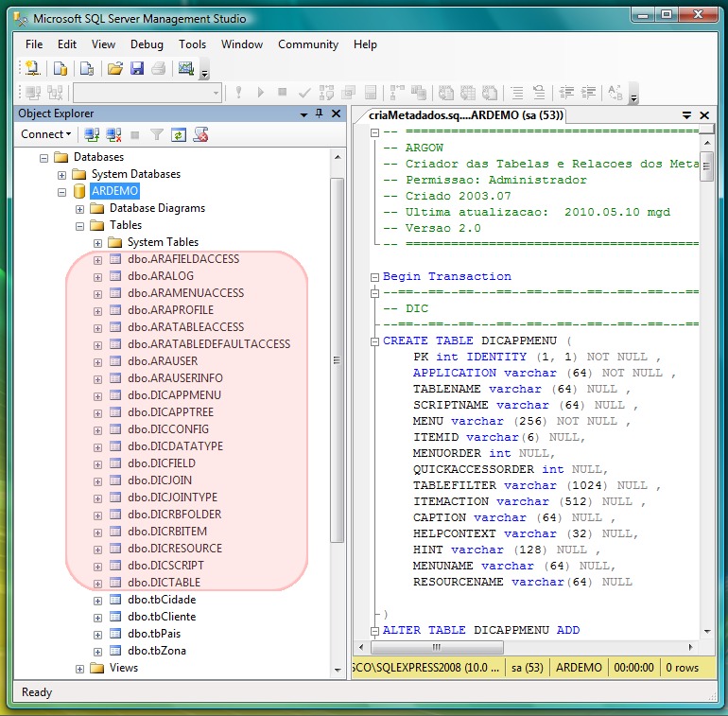Click the Parse checkmark icon
The height and width of the screenshot is (716, 728).
click(x=304, y=93)
